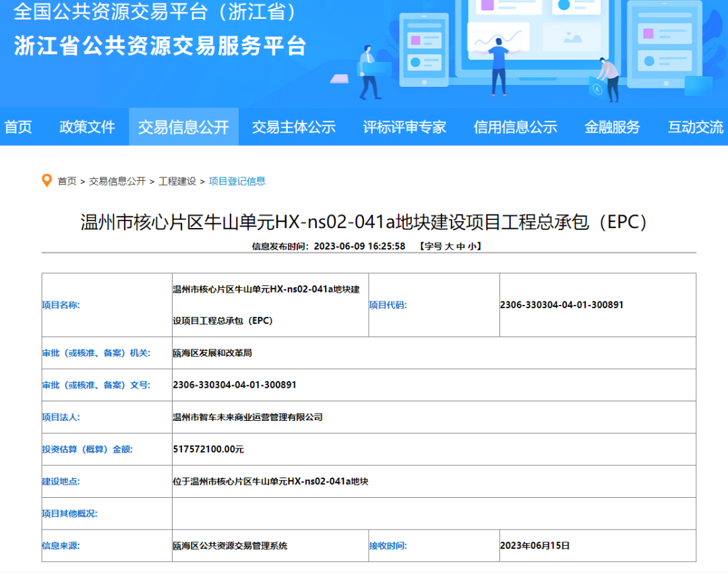Open the 首页 navigation tab
Viewport: 728px width, 574px height.
click(x=18, y=127)
